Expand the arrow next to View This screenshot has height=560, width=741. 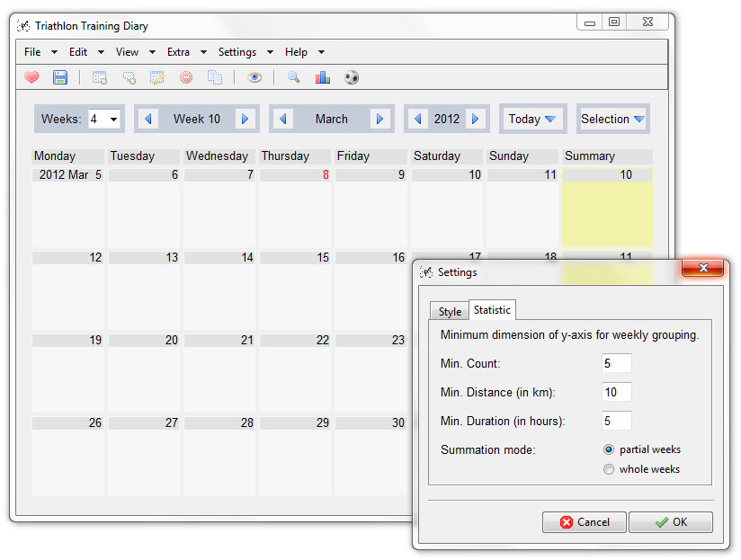152,52
